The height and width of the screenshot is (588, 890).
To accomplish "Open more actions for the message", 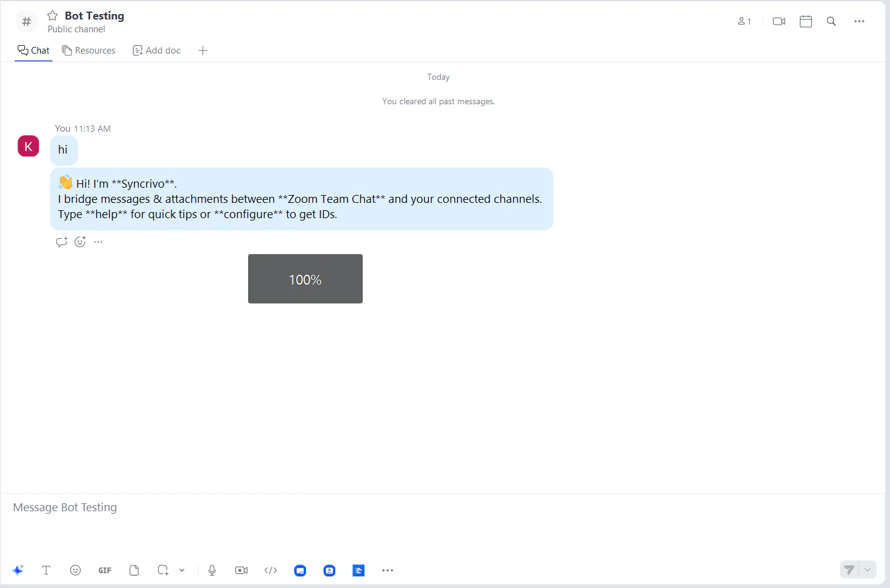I will point(98,242).
